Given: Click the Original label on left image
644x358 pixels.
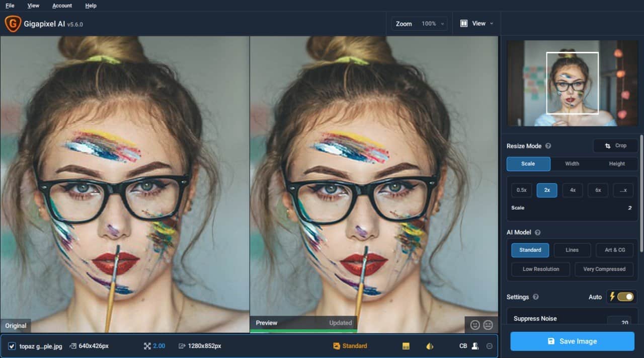Looking at the screenshot, I should (16, 326).
